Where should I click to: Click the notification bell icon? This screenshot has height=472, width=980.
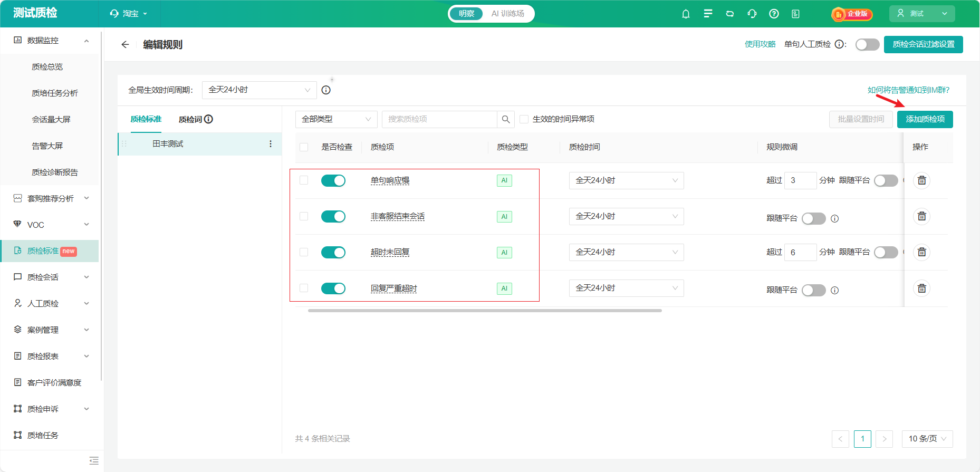686,14
